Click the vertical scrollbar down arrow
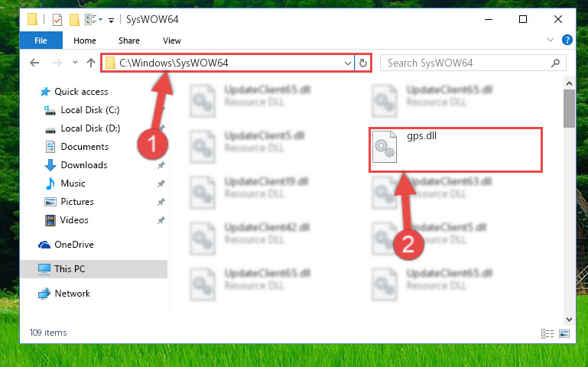This screenshot has width=588, height=367. tap(569, 320)
